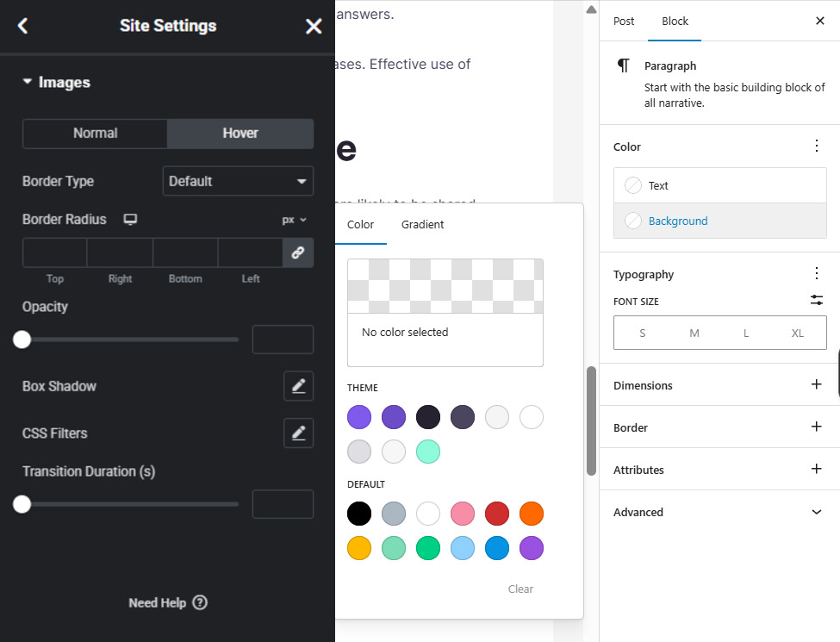Click the back arrow in Site Settings header
This screenshot has width=840, height=642.
pyautogui.click(x=22, y=26)
